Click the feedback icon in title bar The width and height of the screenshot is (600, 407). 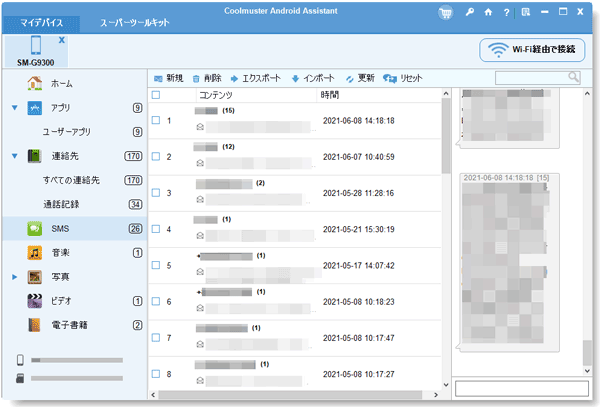(x=526, y=12)
